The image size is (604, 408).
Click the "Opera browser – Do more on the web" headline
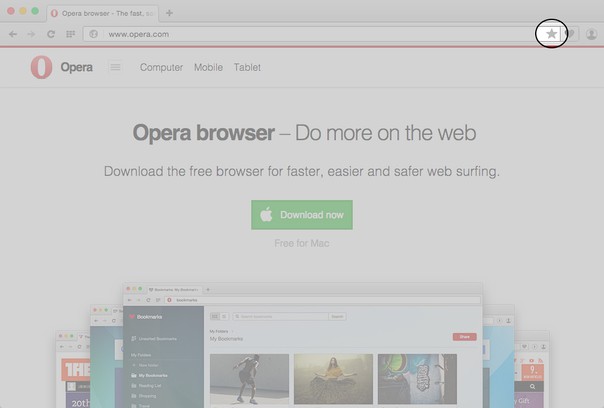point(304,133)
